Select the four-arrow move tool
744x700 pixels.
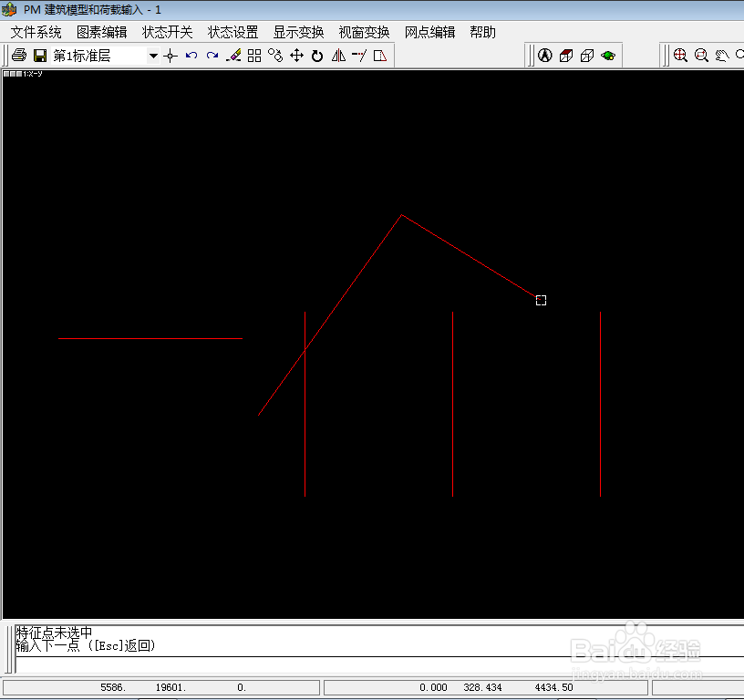coord(296,56)
